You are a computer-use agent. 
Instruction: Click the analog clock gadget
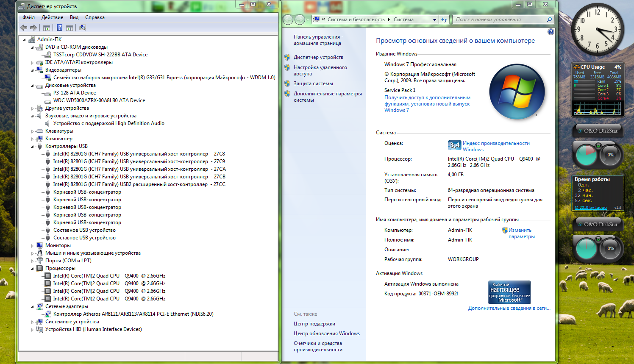pos(598,29)
